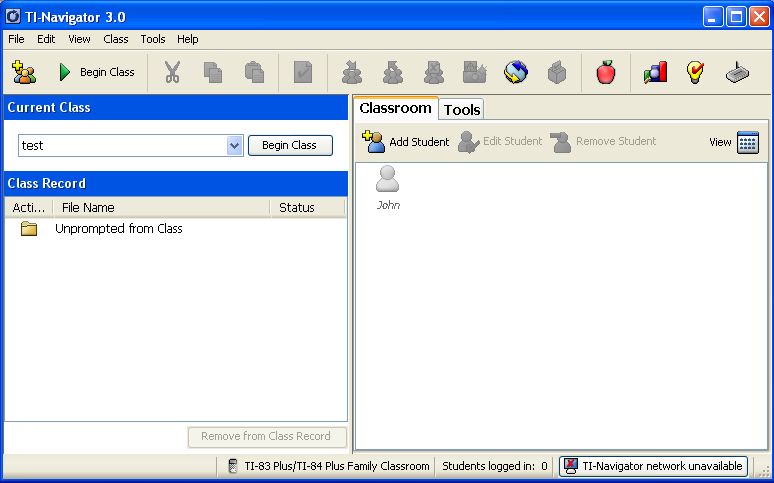Click the red apple icon in toolbar

[x=605, y=72]
